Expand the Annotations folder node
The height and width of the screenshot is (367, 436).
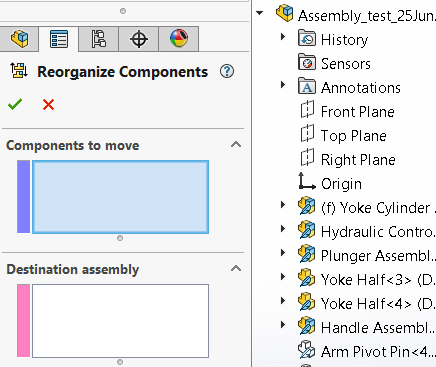pos(283,84)
